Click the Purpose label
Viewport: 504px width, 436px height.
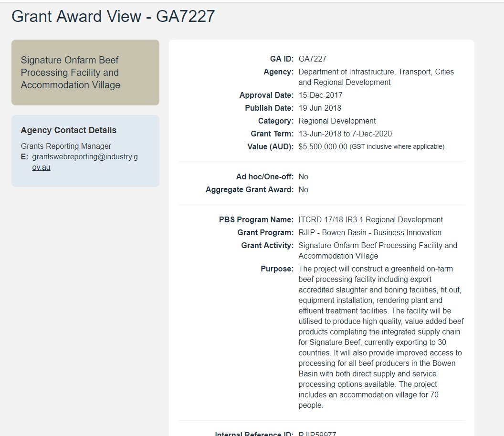pyautogui.click(x=277, y=269)
